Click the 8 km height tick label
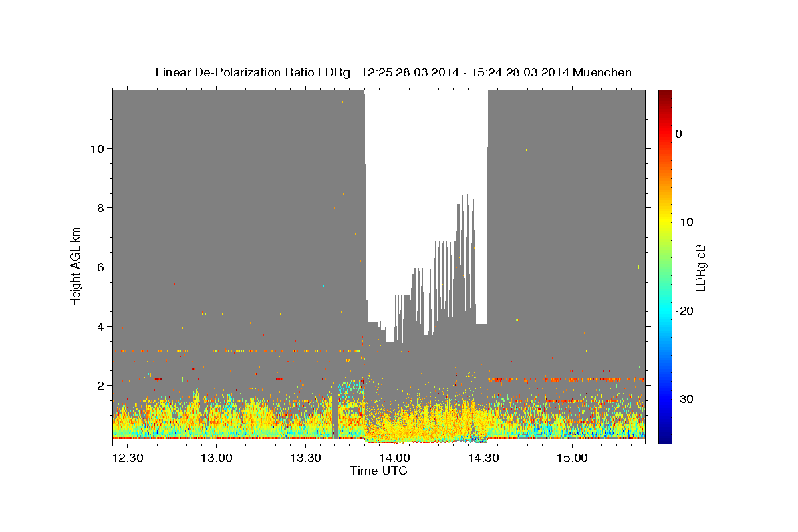The width and height of the screenshot is (798, 532). pos(99,207)
